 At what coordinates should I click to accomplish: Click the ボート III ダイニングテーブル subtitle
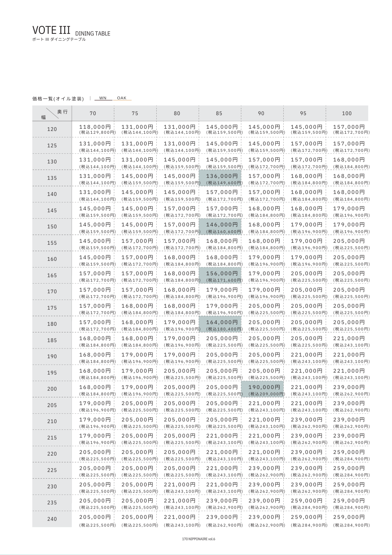point(59,39)
